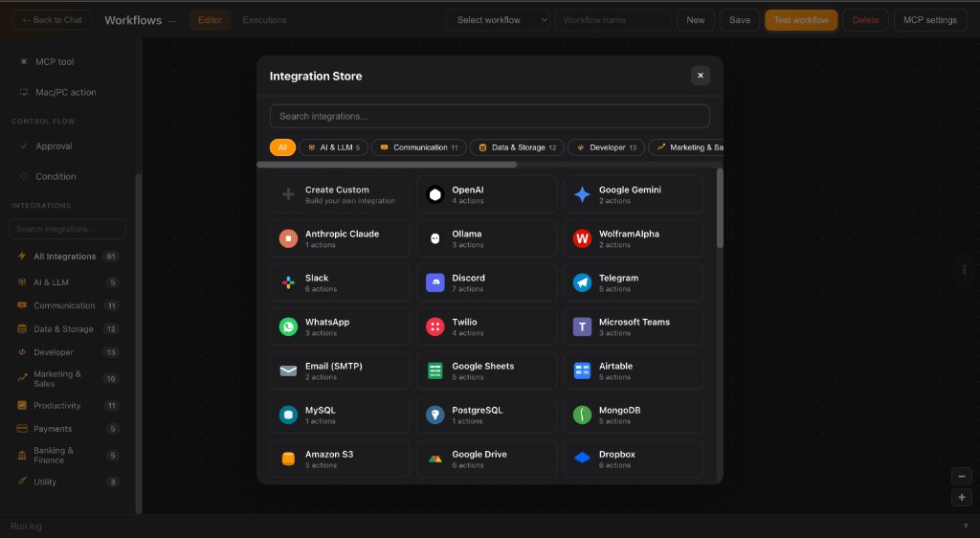Click the Twilio red icon

click(x=435, y=326)
